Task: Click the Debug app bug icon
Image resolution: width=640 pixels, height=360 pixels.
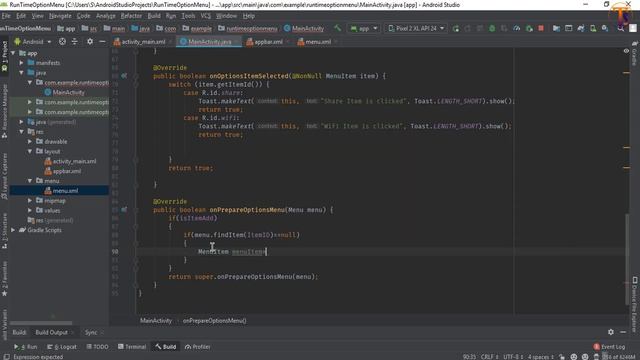Action: [492, 28]
